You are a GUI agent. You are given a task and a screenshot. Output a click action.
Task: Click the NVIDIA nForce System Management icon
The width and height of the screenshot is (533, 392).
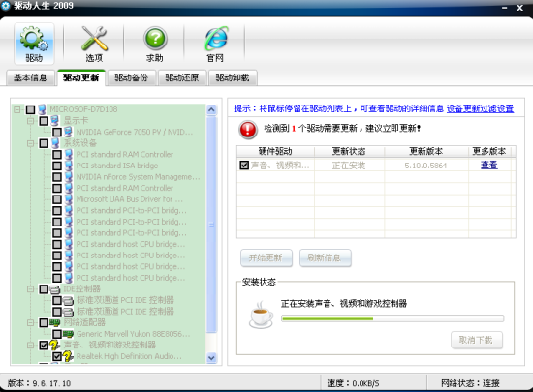(68, 176)
